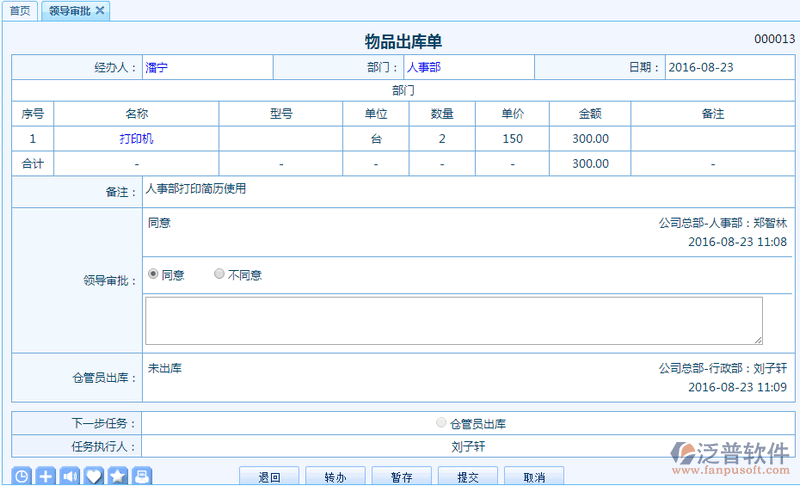The height and width of the screenshot is (486, 800).
Task: Click timestamp 2016-08-23 11:09
Action: point(737,387)
